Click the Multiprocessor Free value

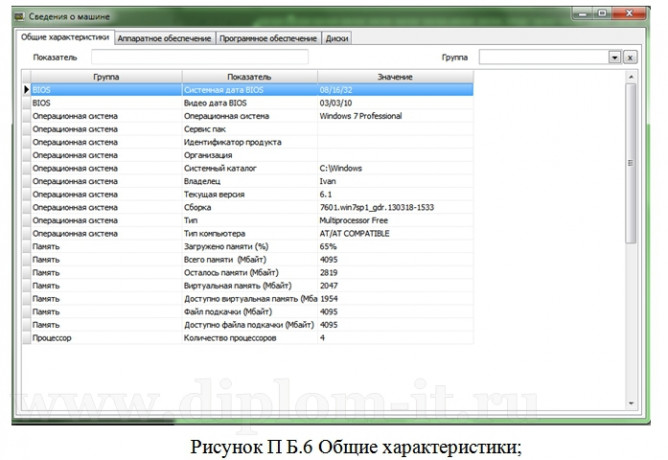point(354,220)
